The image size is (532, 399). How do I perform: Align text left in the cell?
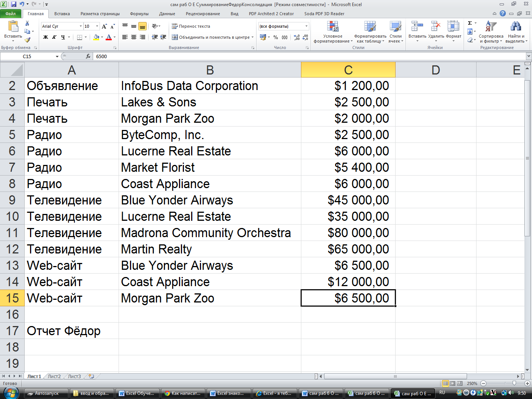tap(125, 37)
